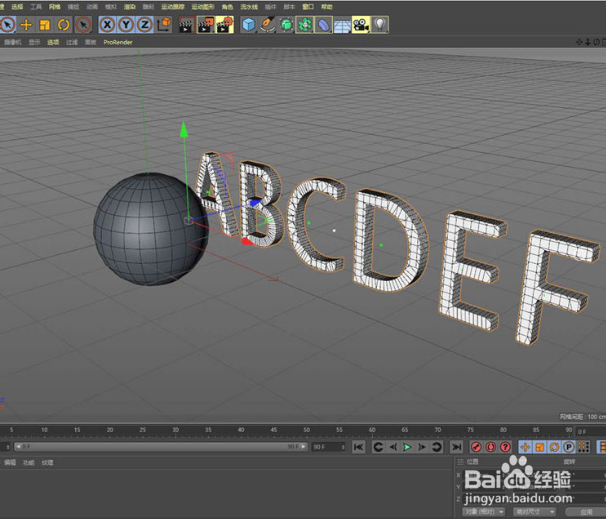The height and width of the screenshot is (519, 606).
Task: Toggle Z axis lock
Action: pos(145,25)
